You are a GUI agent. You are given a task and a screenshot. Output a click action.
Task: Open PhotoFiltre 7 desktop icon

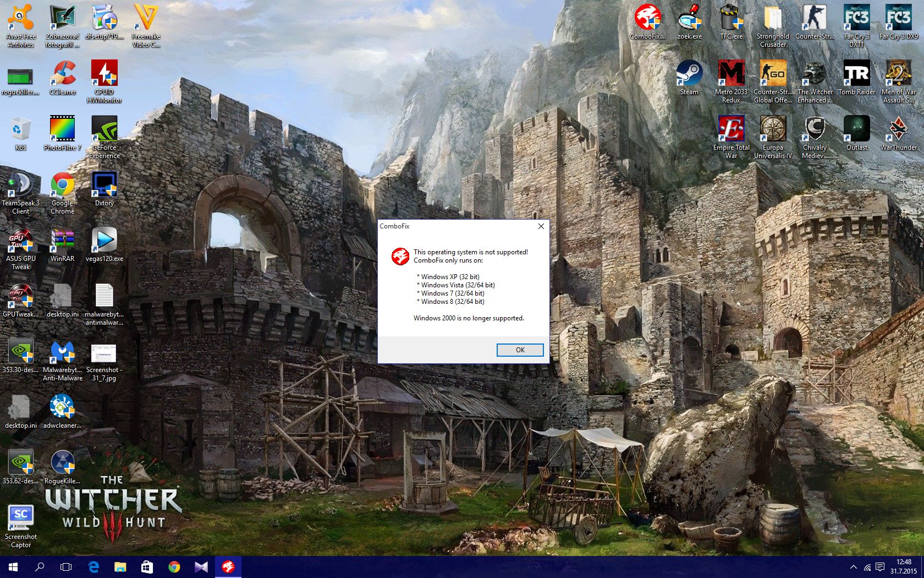pos(62,134)
